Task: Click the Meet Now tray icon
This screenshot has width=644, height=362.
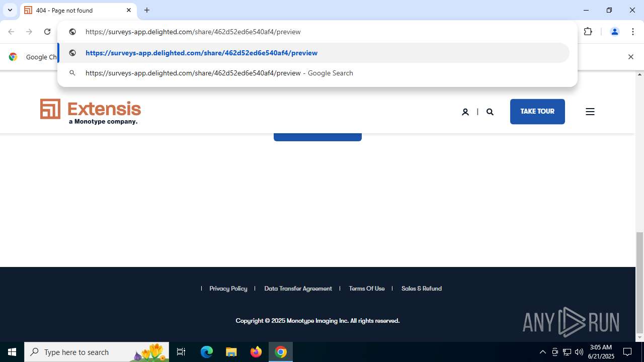Action: coord(555,352)
